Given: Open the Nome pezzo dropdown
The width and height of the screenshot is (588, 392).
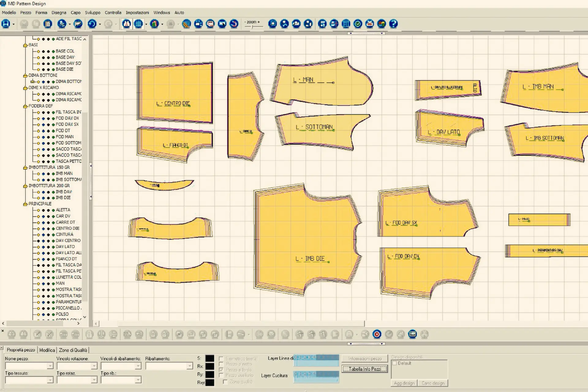Looking at the screenshot, I should point(50,366).
